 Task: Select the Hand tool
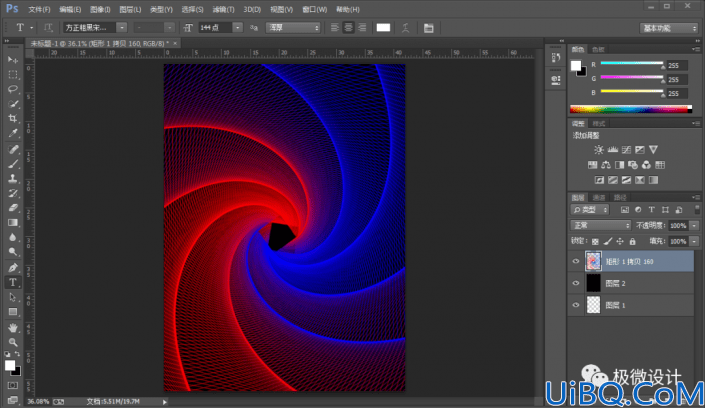point(13,327)
